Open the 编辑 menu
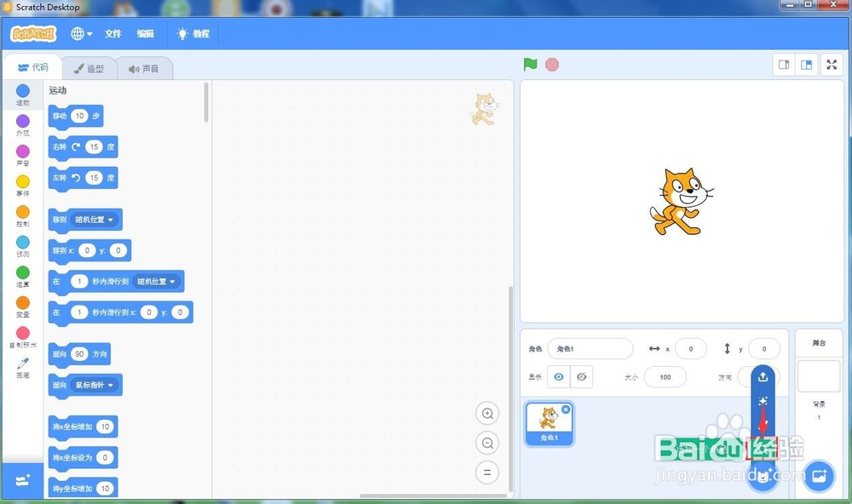This screenshot has height=504, width=852. coord(145,34)
